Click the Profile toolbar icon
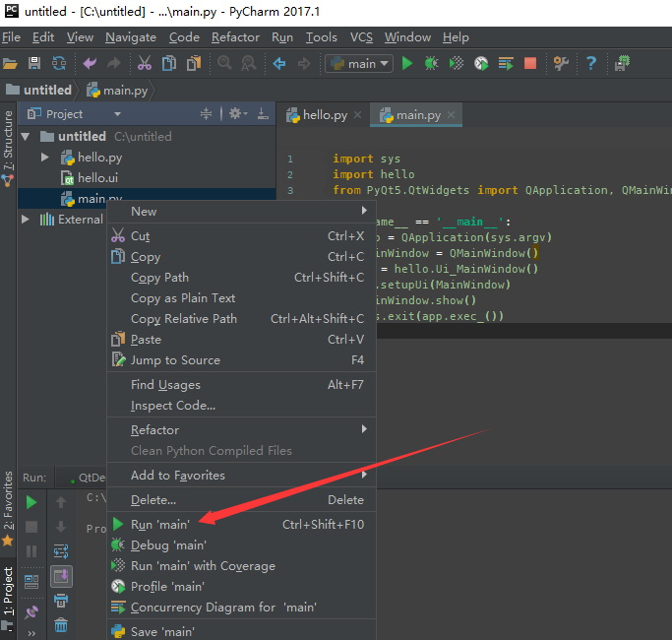This screenshot has width=672, height=640. [x=481, y=64]
